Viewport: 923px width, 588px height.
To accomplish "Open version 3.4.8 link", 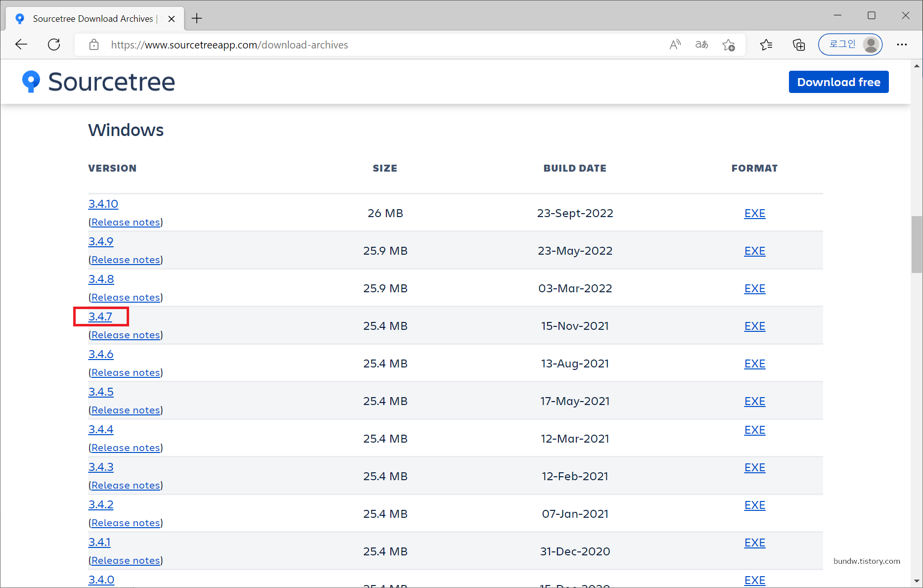I will pos(101,279).
